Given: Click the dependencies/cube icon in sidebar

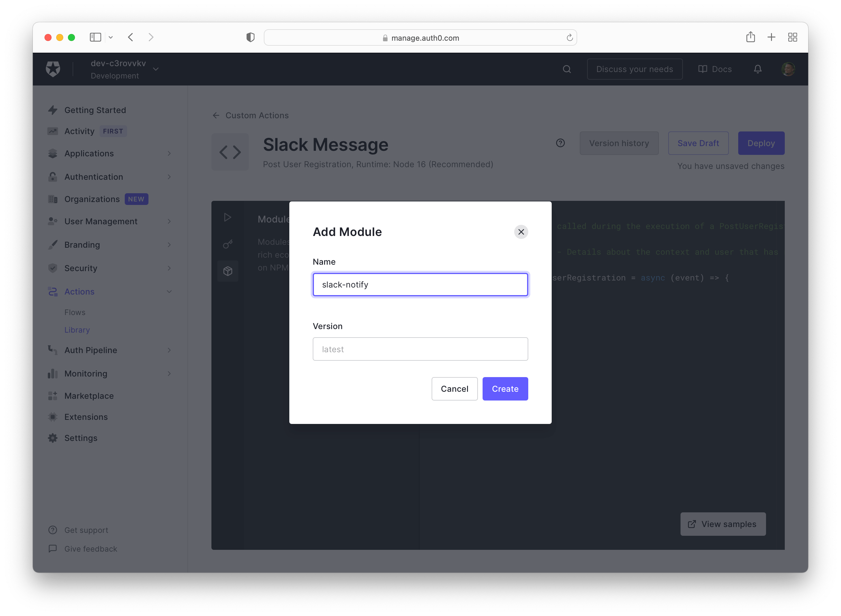Looking at the screenshot, I should [x=227, y=271].
